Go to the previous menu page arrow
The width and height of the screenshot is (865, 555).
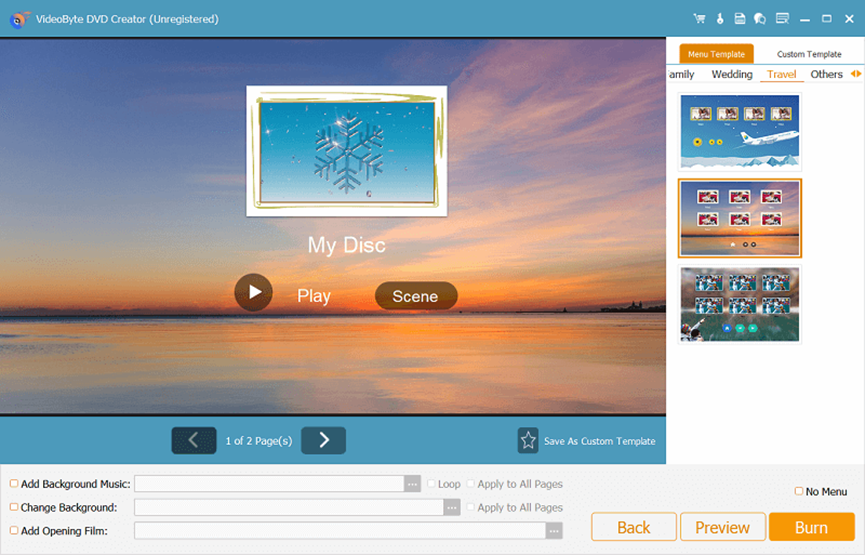pyautogui.click(x=194, y=440)
